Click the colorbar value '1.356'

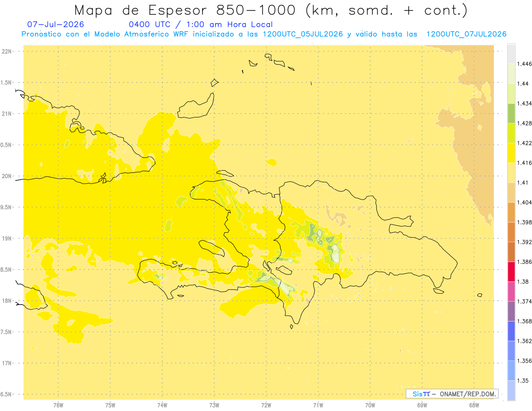(x=525, y=361)
